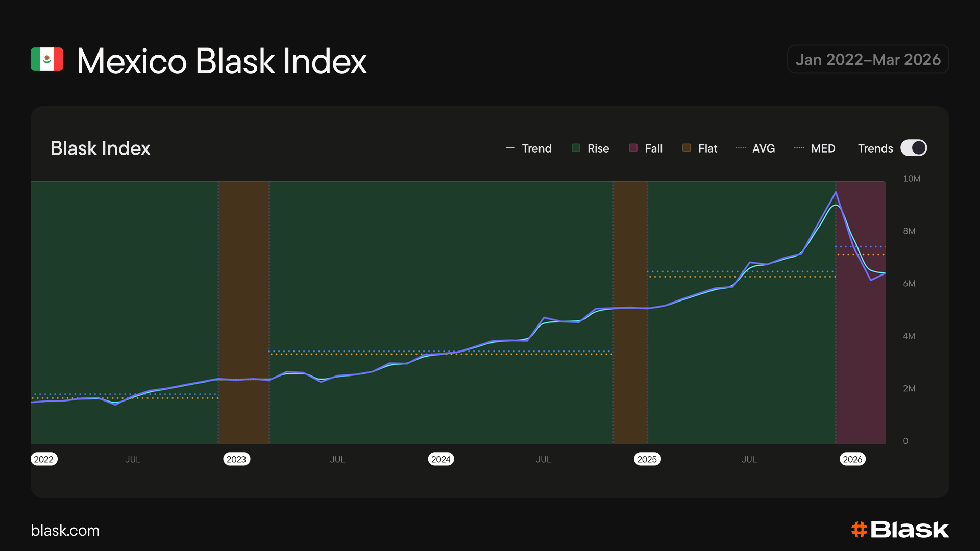Click the Blask logo in the footer

pos(900,530)
